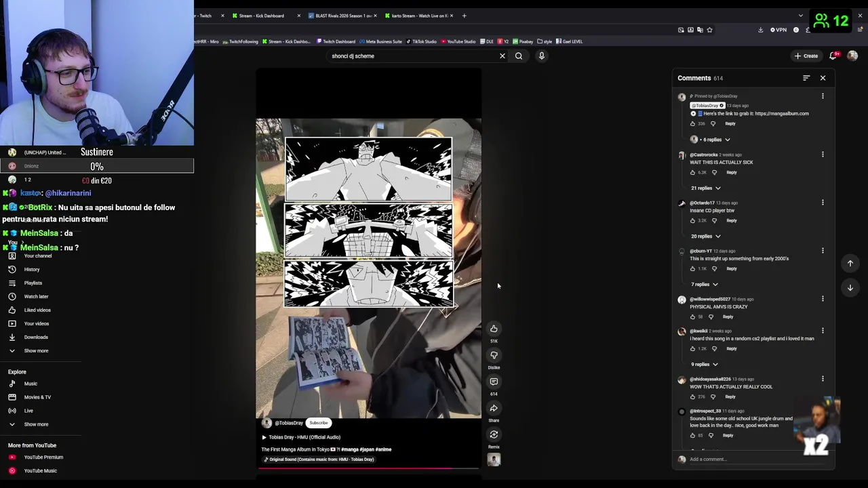Clear the YouTube search text
The image size is (868, 488).
coord(502,56)
